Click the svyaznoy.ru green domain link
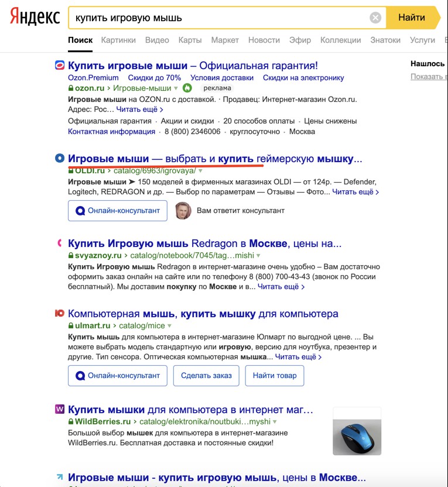This screenshot has height=487, width=448. [x=98, y=256]
